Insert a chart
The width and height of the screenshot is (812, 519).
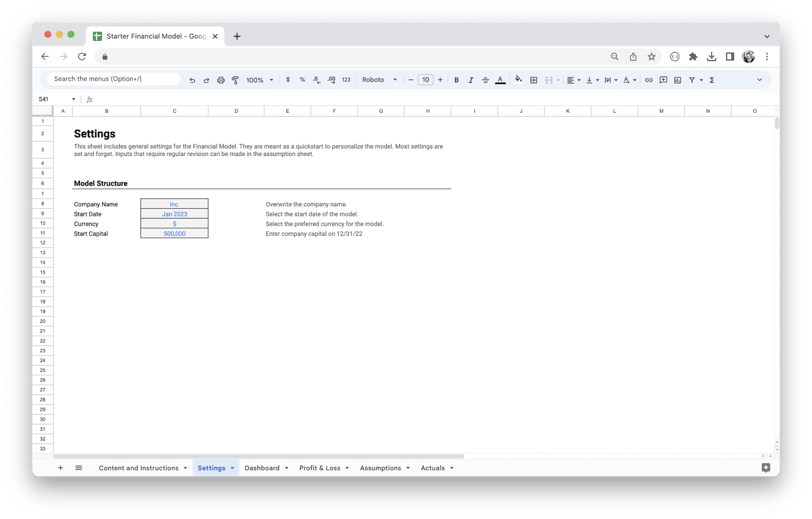(x=678, y=80)
